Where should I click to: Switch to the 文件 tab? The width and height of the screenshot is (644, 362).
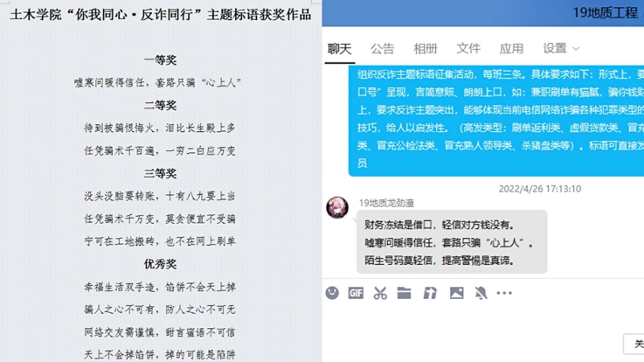pyautogui.click(x=468, y=49)
